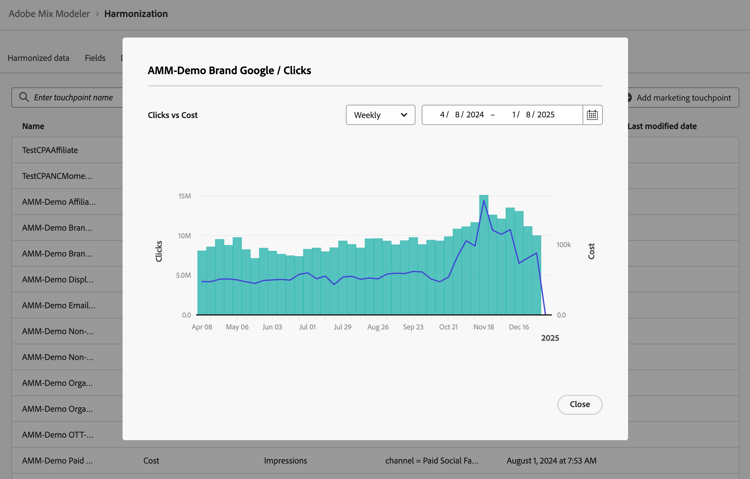The height and width of the screenshot is (479, 750).
Task: Open the Fields tab
Action: click(95, 58)
